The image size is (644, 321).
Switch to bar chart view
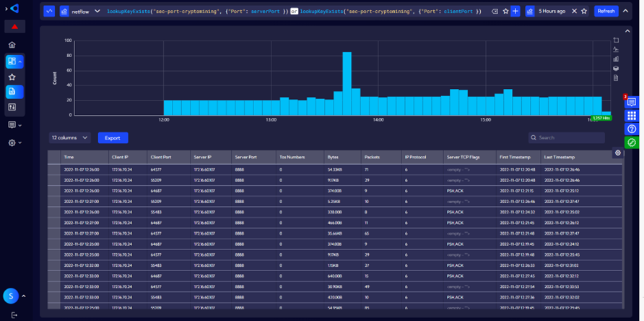[616, 59]
